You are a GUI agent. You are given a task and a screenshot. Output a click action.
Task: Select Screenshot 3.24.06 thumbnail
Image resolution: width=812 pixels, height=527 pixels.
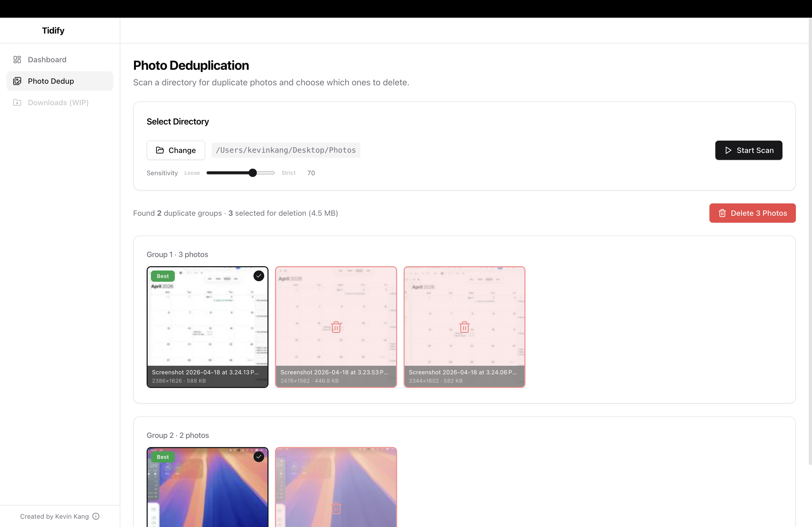click(x=464, y=327)
